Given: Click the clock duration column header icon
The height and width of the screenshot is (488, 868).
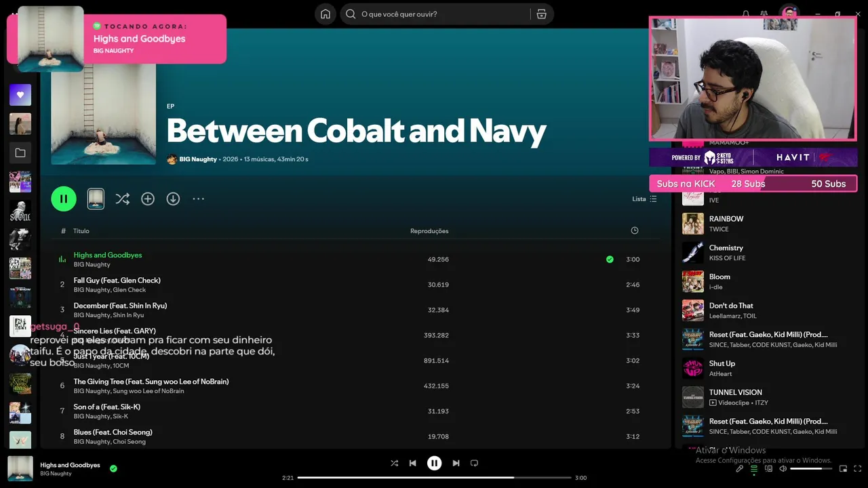Looking at the screenshot, I should 635,230.
